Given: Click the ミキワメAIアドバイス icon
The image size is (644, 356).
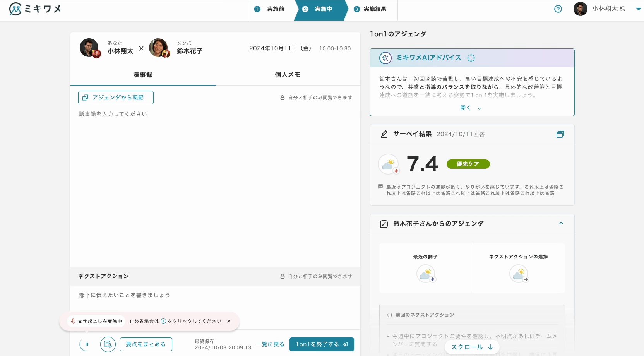Looking at the screenshot, I should pyautogui.click(x=385, y=58).
